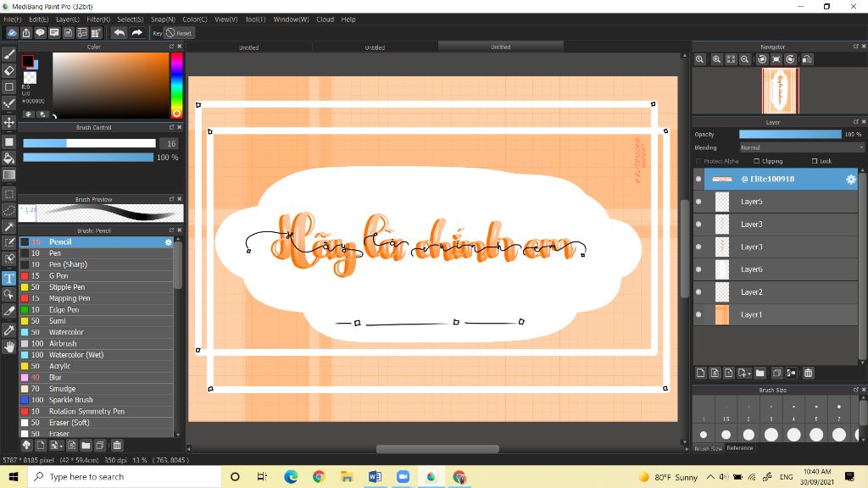The height and width of the screenshot is (488, 868).
Task: Select the Lasso tool
Action: coord(8,210)
